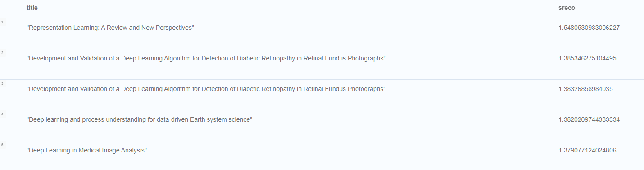The height and width of the screenshot is (170, 644).
Task: Click the score value 1.3820209744333334
Action: [x=589, y=120]
